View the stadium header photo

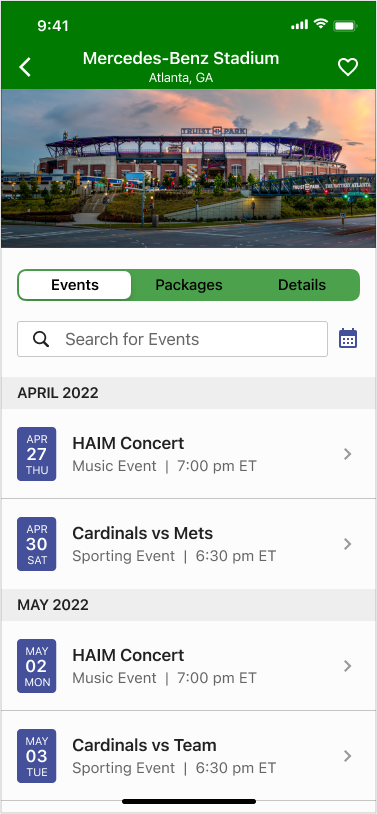pos(188,168)
